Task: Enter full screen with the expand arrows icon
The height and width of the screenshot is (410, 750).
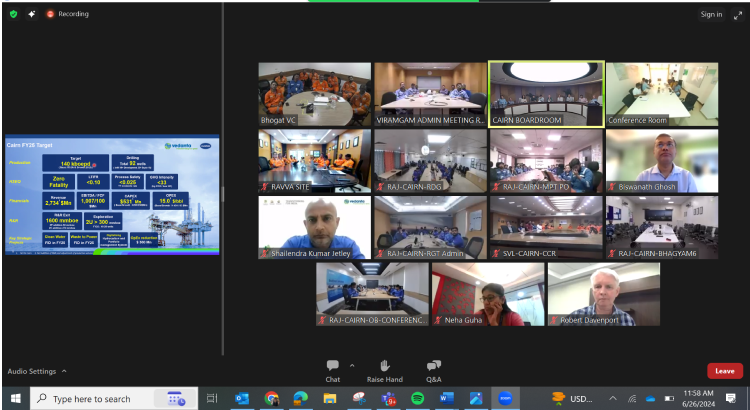Action: click(738, 14)
